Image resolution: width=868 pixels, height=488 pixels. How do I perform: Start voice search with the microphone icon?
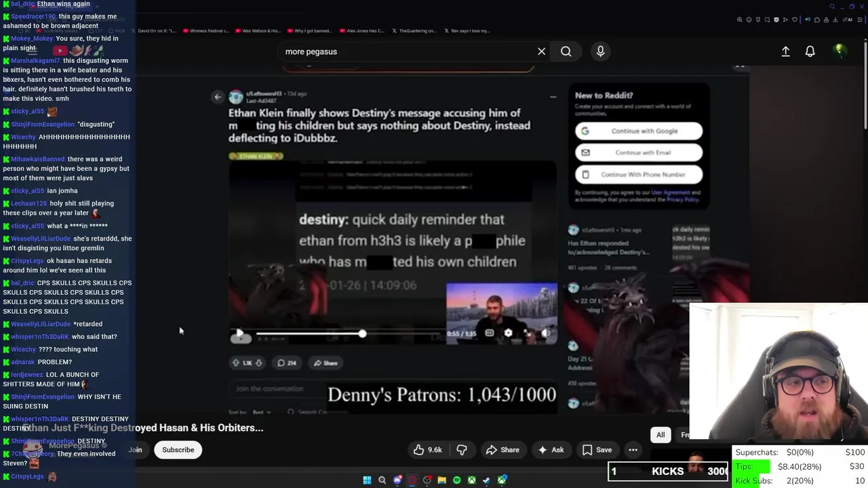pos(600,52)
